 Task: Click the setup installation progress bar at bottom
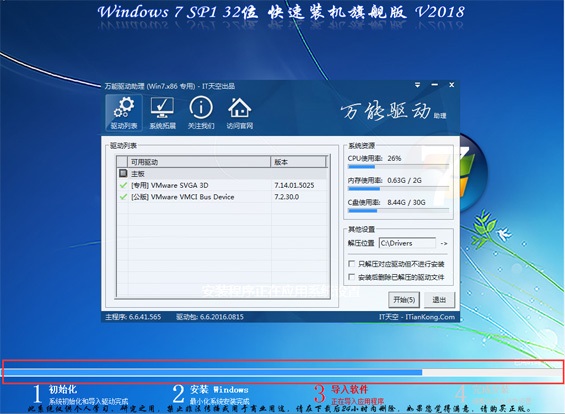click(283, 372)
